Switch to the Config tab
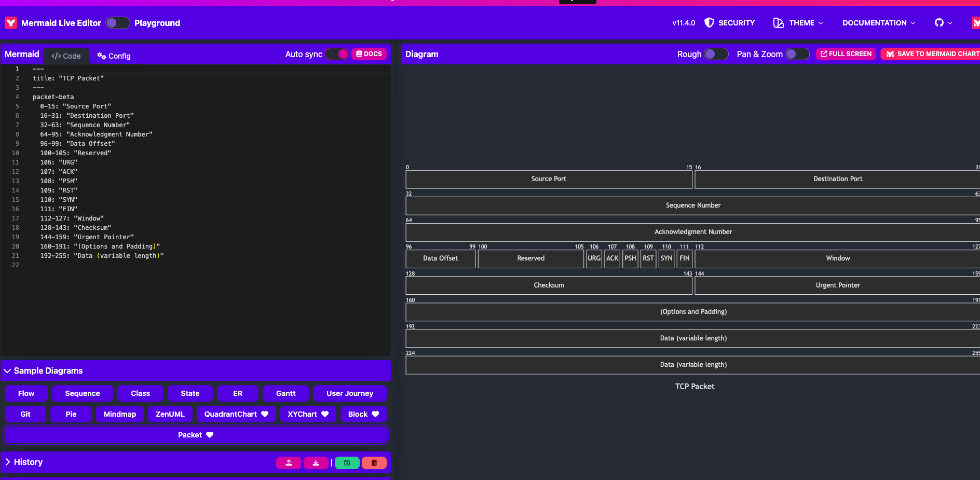The height and width of the screenshot is (480, 980). 114,56
